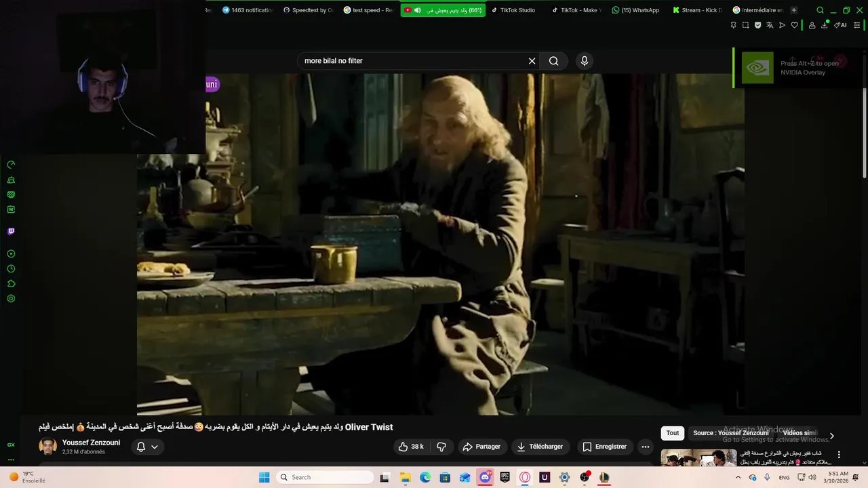This screenshot has width=868, height=488.
Task: Open sidebar Settings gear icon
Action: click(x=11, y=298)
